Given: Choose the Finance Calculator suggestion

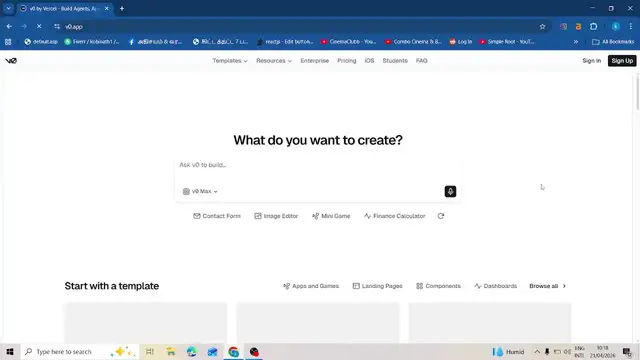Looking at the screenshot, I should pos(394,216).
